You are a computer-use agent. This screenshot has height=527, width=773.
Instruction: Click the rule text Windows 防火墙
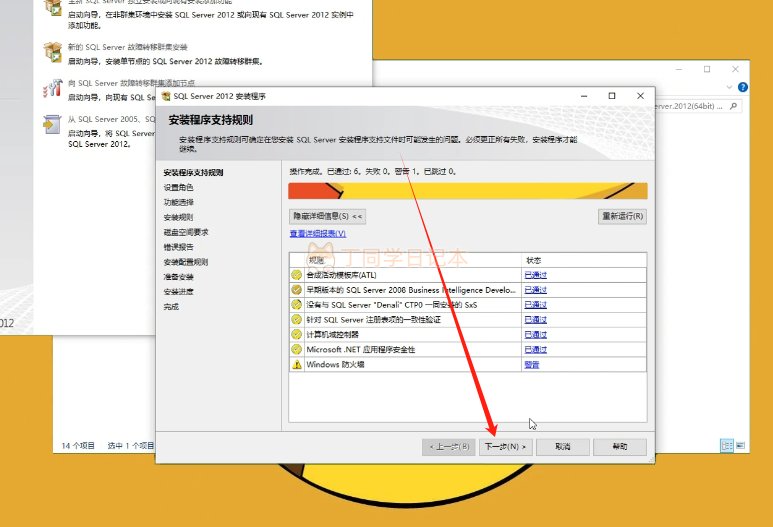tap(335, 365)
